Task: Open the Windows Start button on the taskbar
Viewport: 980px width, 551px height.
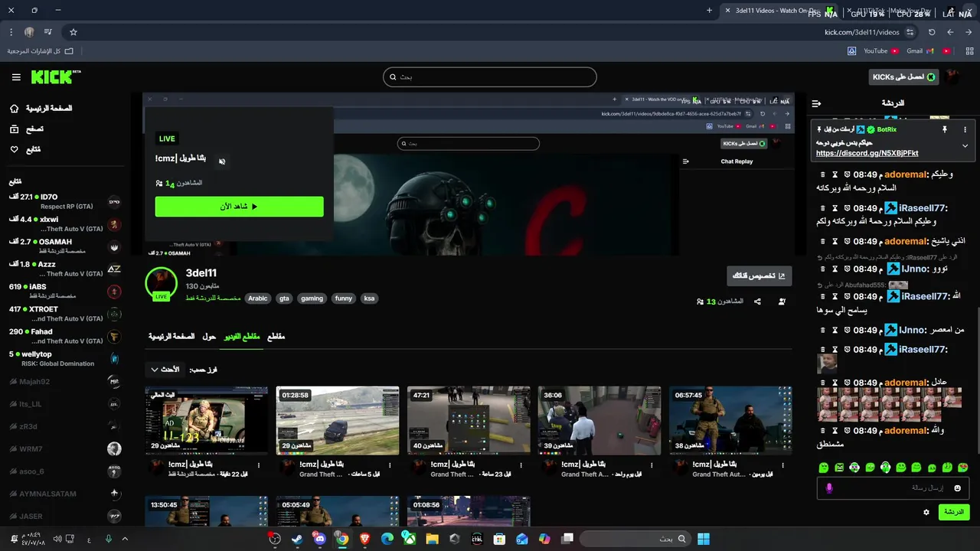Action: (703, 539)
